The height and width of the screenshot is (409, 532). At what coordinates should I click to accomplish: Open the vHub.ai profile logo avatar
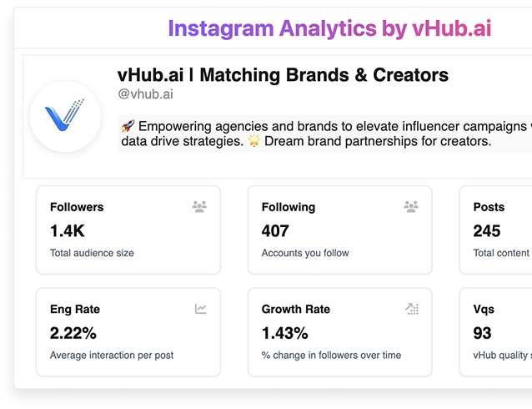(x=65, y=117)
